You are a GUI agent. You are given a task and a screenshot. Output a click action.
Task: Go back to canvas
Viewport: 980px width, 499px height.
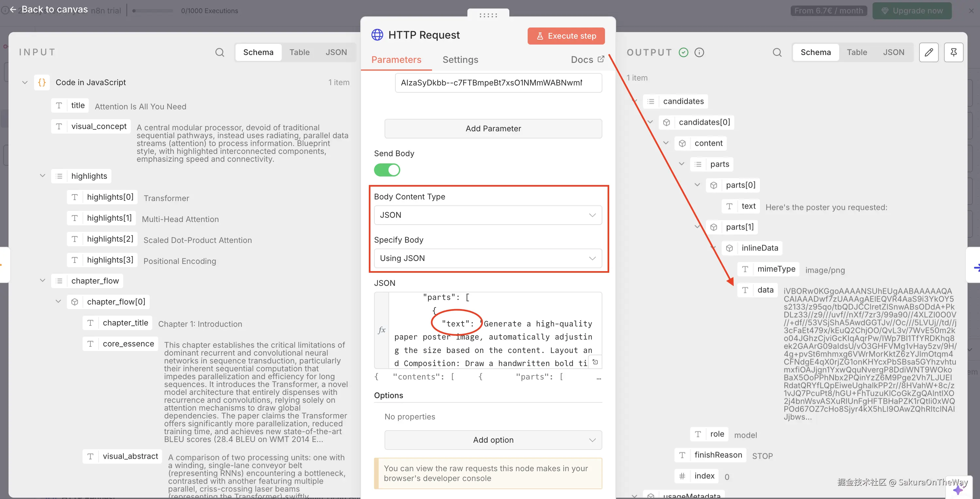[49, 9]
